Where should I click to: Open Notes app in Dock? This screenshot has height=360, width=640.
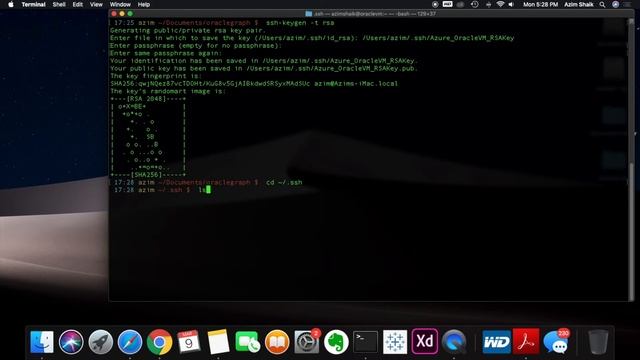[218, 342]
